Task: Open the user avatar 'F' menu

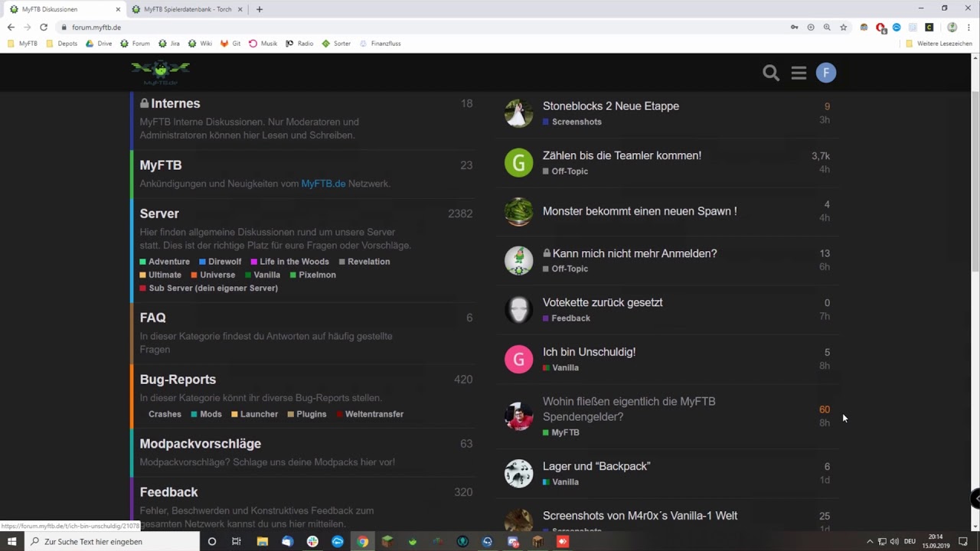Action: pyautogui.click(x=825, y=73)
